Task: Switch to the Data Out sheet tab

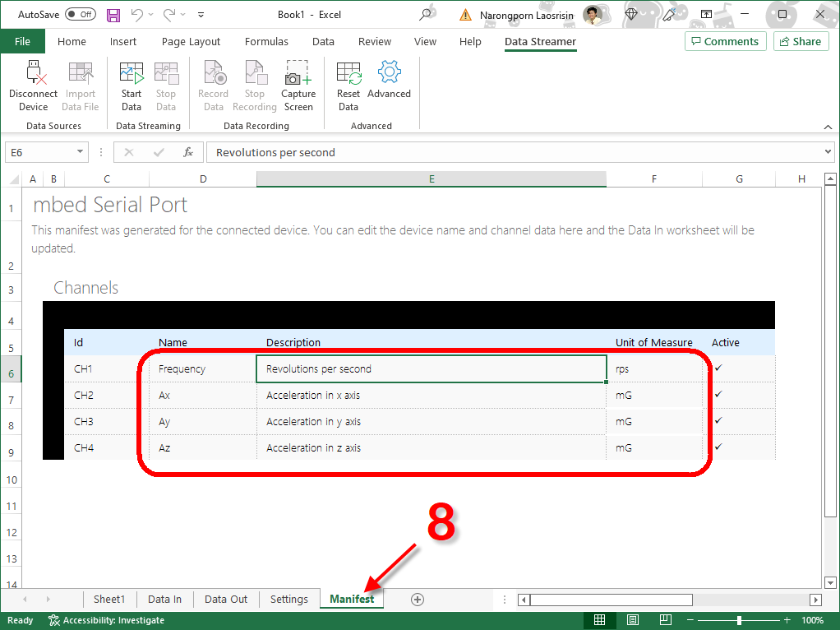Action: point(225,600)
